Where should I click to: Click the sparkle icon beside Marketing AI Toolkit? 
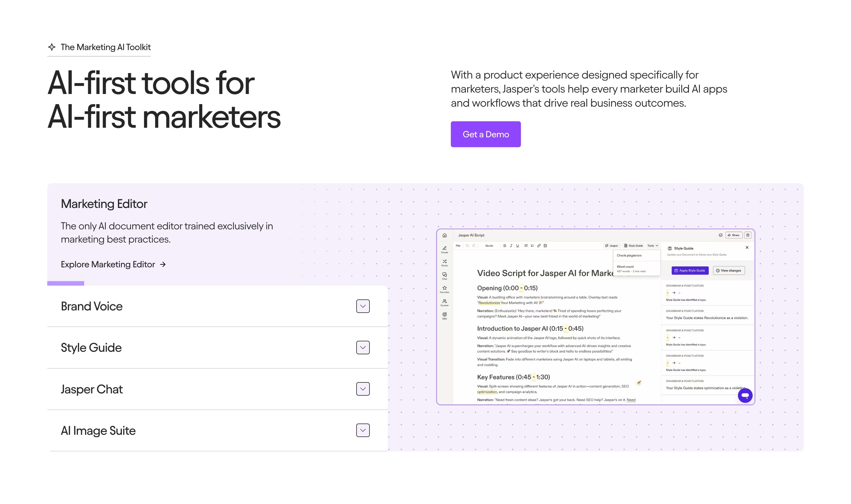(51, 47)
